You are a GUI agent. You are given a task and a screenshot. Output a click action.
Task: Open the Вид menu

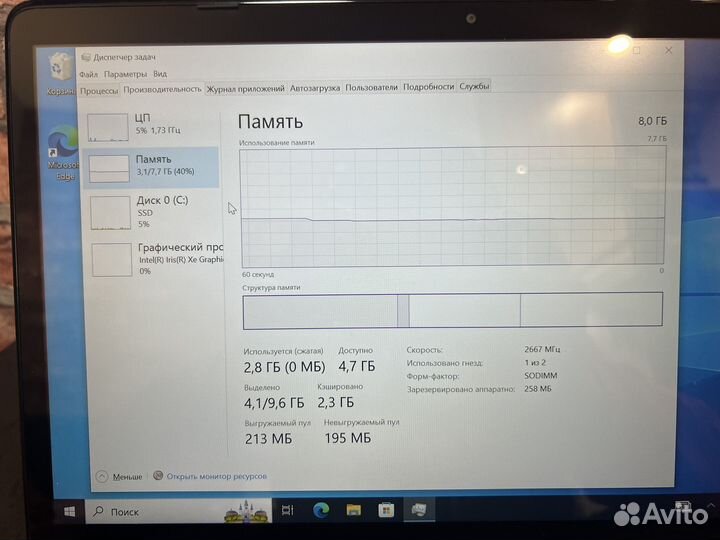(x=160, y=73)
